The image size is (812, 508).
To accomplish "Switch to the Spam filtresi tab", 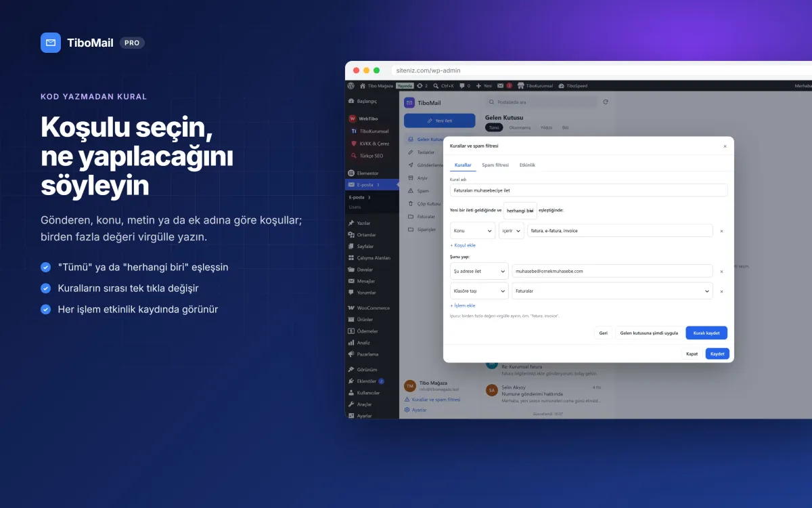I will click(495, 165).
